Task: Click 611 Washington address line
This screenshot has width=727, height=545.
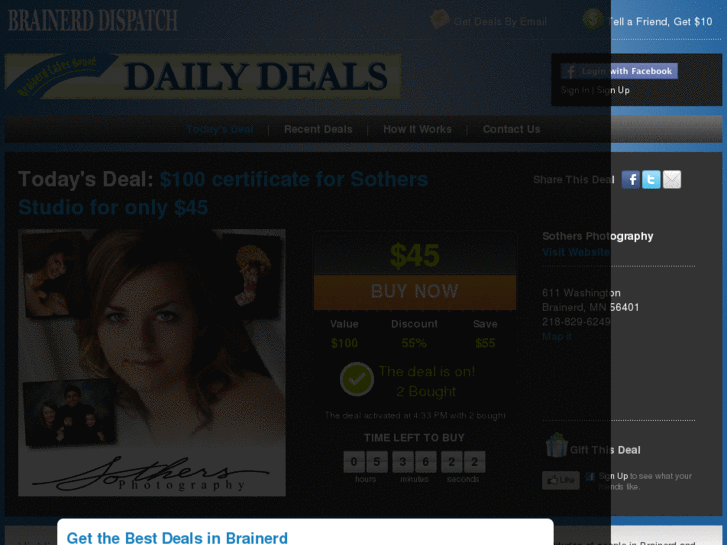Action: [x=581, y=293]
